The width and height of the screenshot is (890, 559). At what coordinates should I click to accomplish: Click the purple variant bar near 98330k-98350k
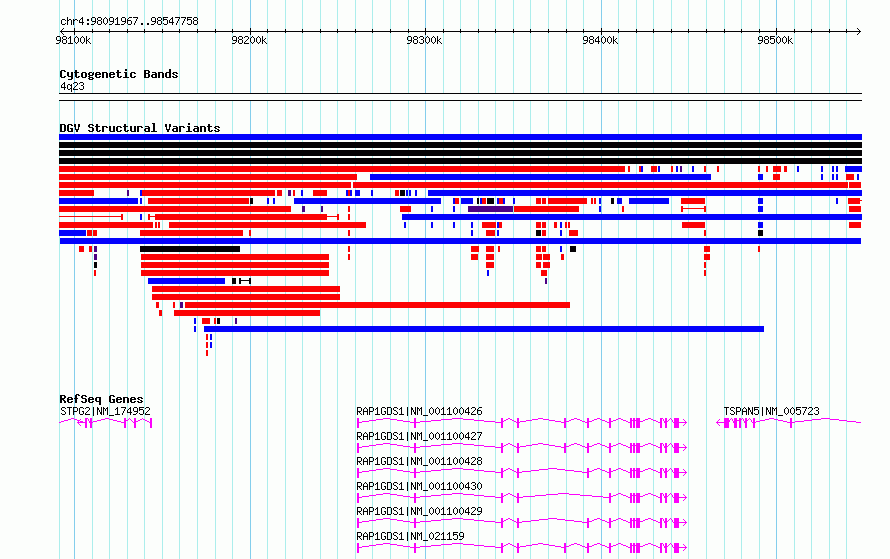tap(490, 209)
